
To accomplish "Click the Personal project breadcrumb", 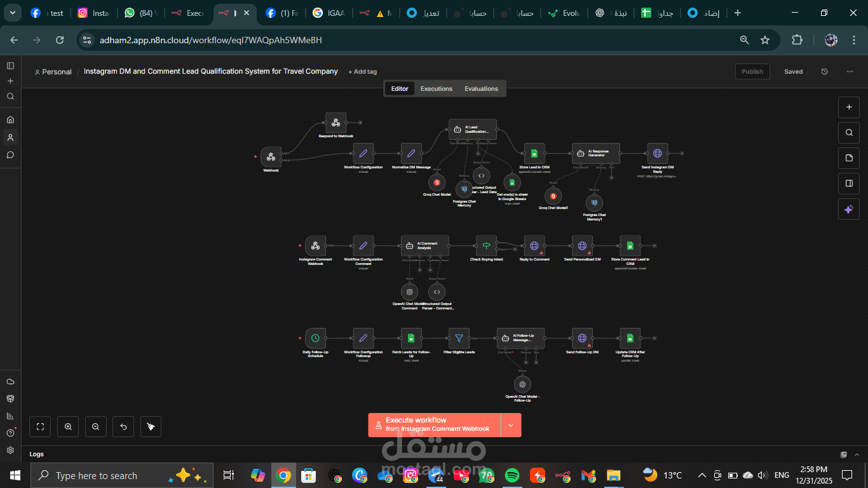I will pyautogui.click(x=53, y=72).
